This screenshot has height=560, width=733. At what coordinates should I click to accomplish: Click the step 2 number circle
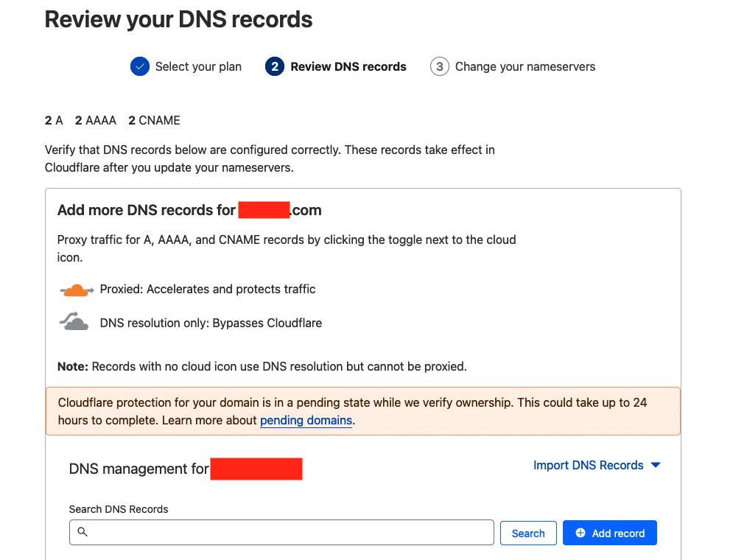tap(275, 67)
